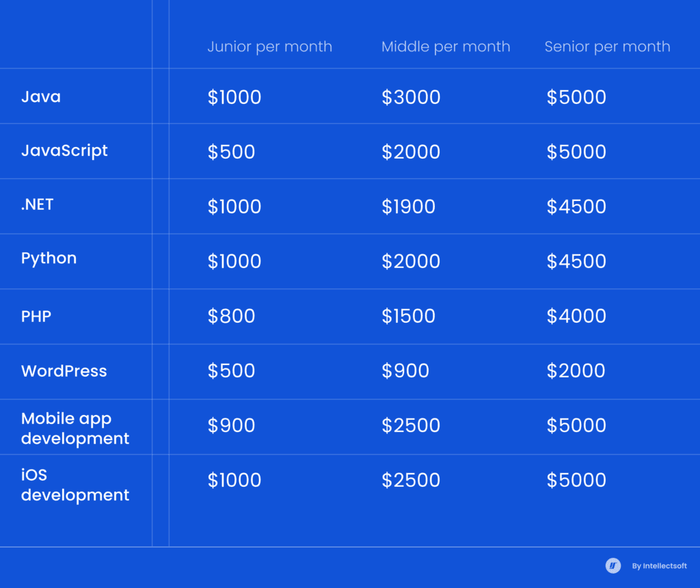Image resolution: width=700 pixels, height=588 pixels.
Task: Click the Python row label
Action: [x=49, y=258]
